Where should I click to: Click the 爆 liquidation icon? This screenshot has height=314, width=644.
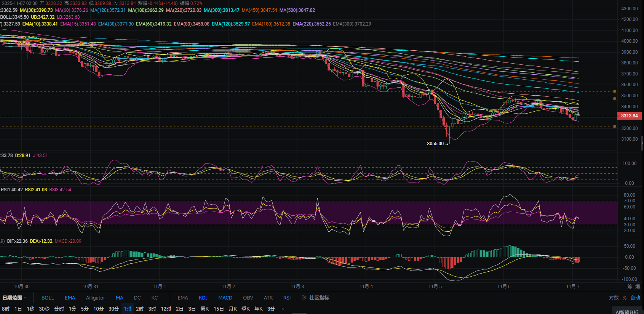pyautogui.click(x=638, y=287)
